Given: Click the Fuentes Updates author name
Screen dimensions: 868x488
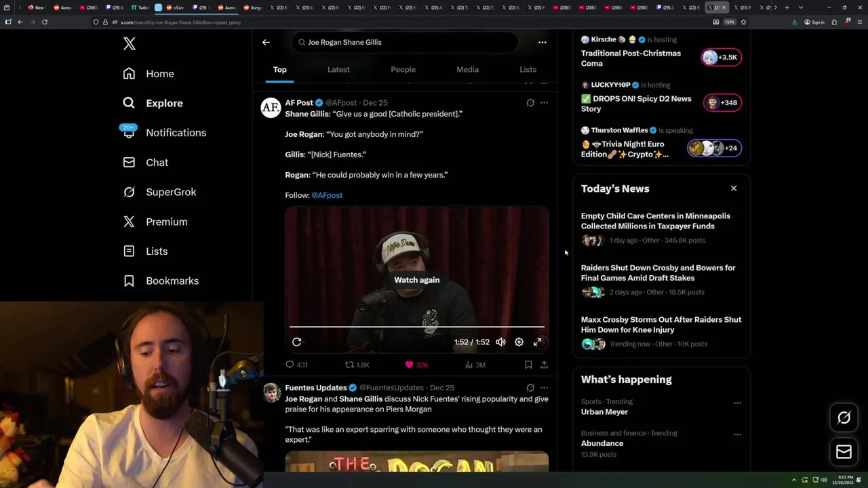Looking at the screenshot, I should tap(316, 388).
